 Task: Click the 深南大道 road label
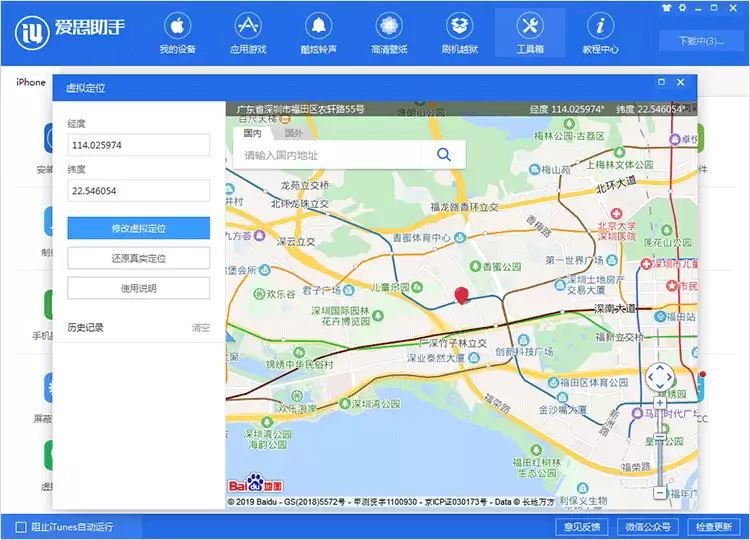(x=615, y=309)
